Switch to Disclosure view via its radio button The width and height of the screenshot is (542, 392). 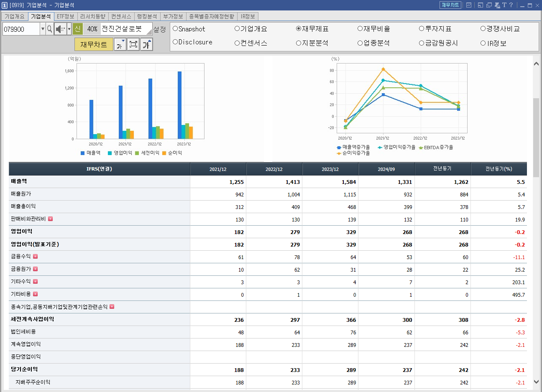[x=174, y=42]
